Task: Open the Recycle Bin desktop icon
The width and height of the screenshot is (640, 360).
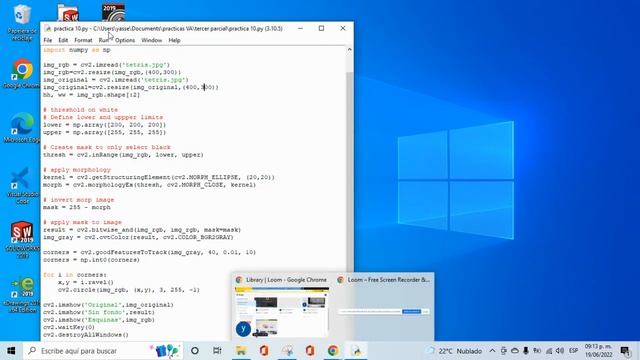Action: [22, 22]
